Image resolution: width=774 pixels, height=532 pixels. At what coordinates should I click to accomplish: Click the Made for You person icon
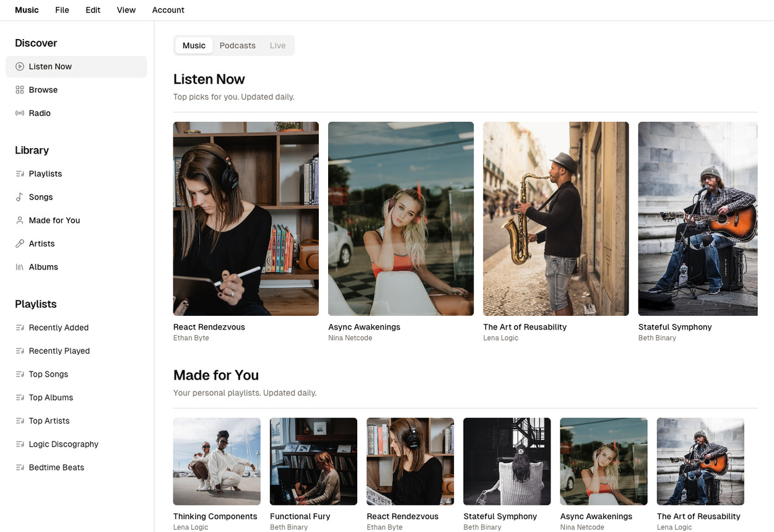tap(20, 220)
